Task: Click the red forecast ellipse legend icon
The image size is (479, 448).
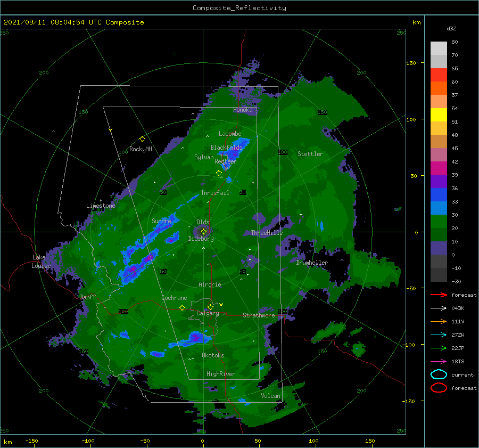Action: (439, 388)
